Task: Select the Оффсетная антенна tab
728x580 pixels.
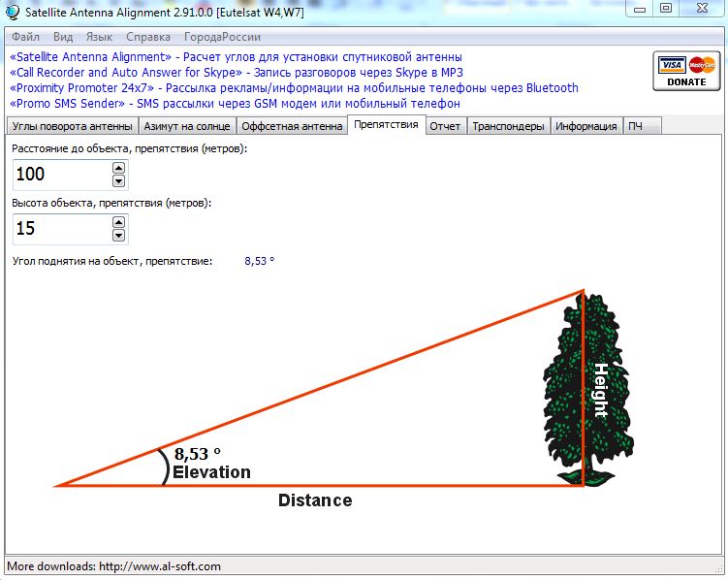Action: coord(291,126)
